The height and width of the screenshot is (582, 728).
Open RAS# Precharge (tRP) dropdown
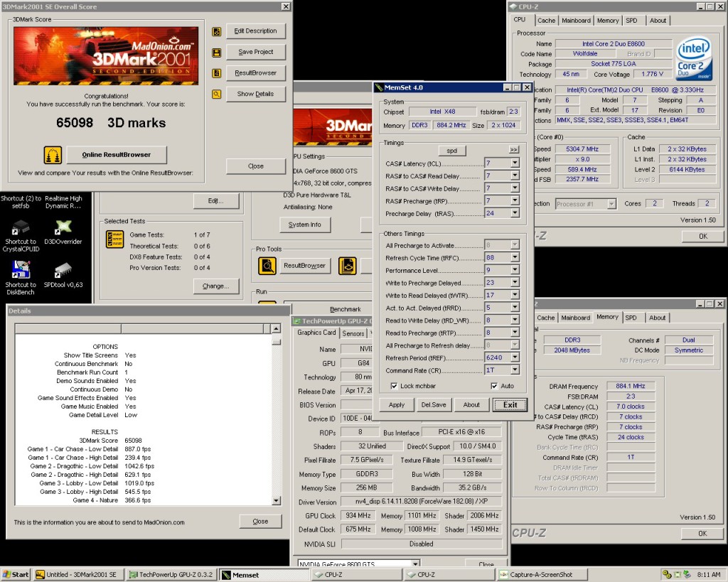[x=515, y=200]
